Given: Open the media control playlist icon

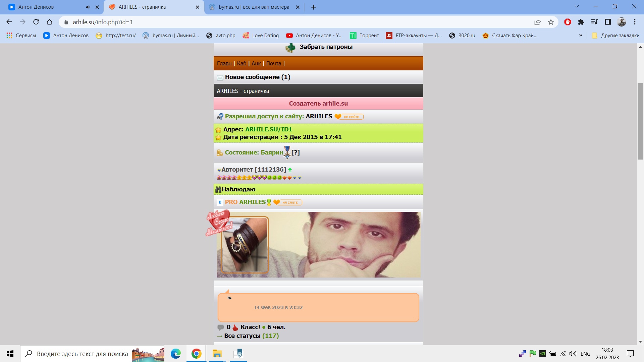Looking at the screenshot, I should coord(594,22).
